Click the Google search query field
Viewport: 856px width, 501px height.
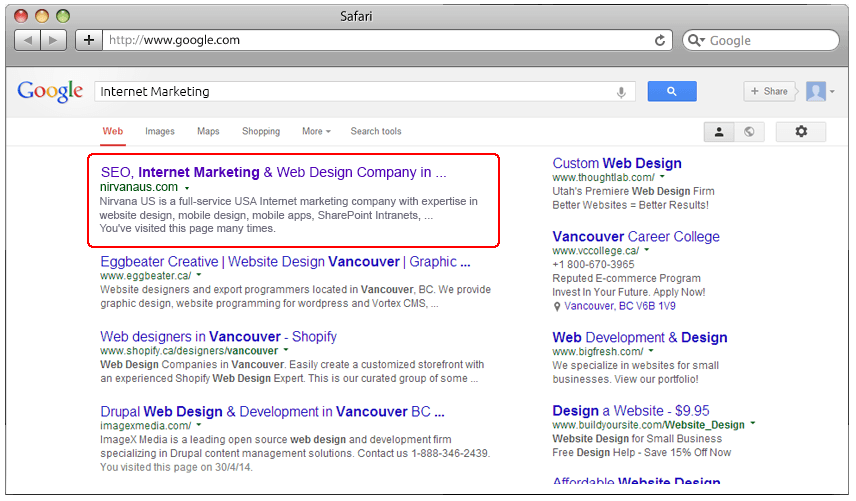point(350,91)
